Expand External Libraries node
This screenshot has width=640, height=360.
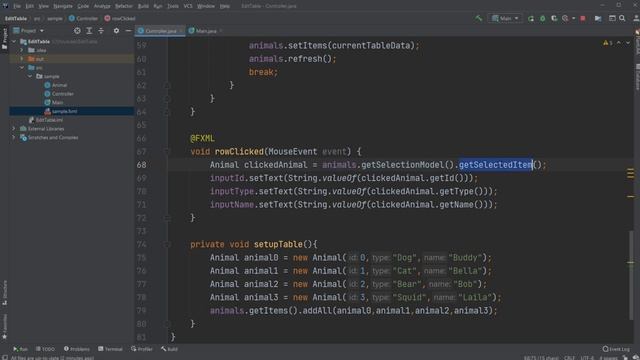(14, 129)
